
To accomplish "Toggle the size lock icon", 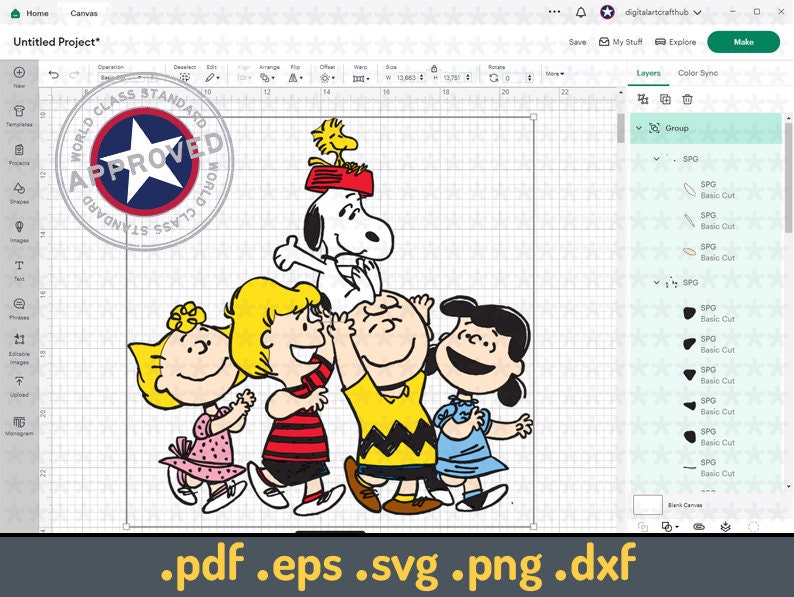I will point(434,68).
